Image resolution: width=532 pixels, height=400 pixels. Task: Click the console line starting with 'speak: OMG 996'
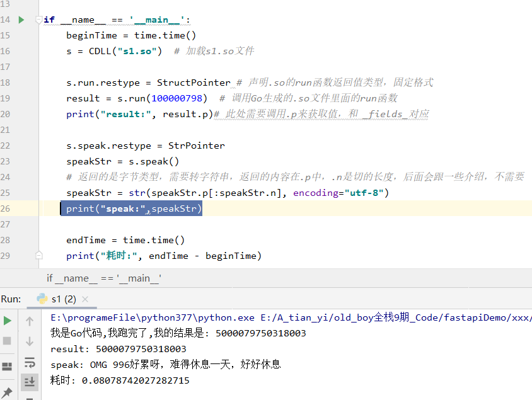(166, 364)
